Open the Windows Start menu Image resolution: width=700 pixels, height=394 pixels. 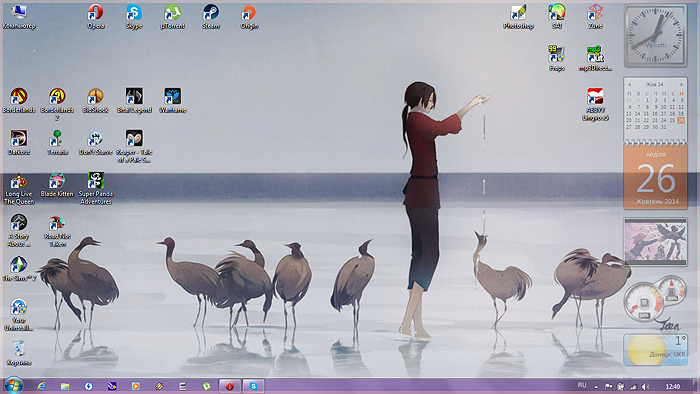click(x=13, y=386)
